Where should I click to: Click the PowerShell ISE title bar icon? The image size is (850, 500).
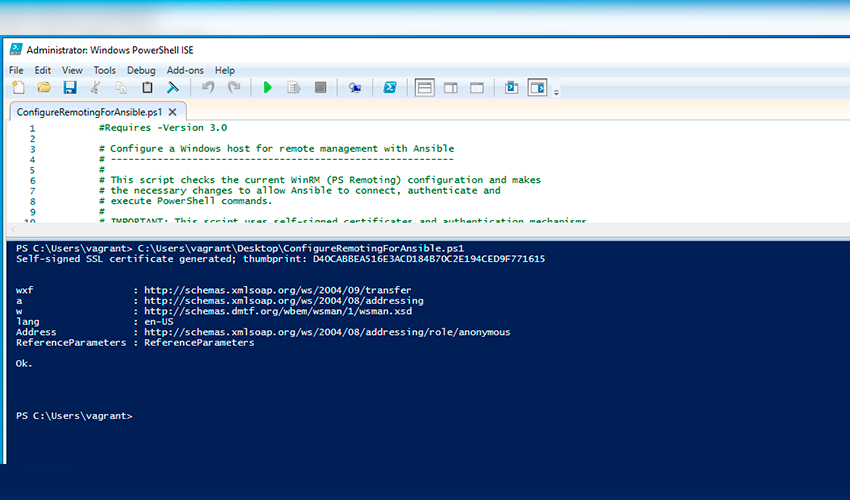[16, 49]
